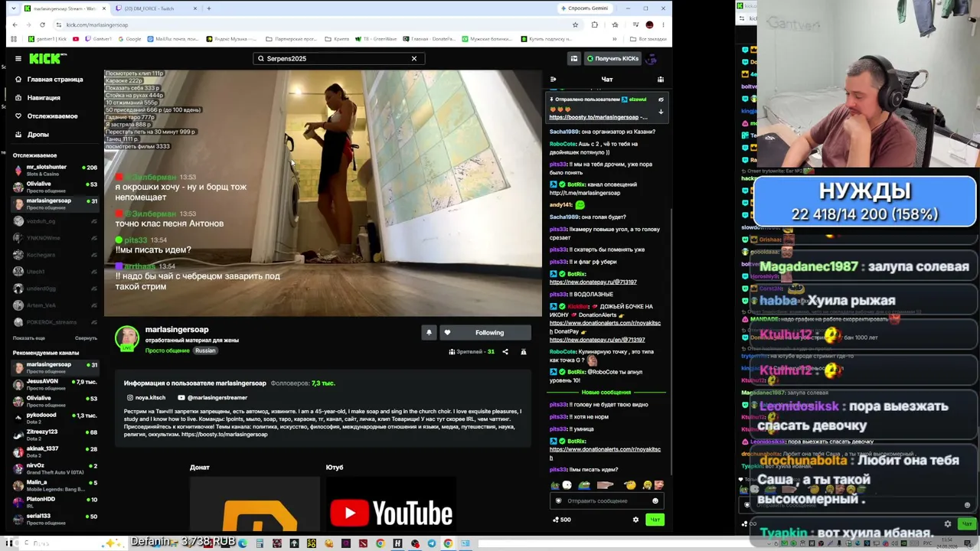Open the square icon button beside Получить KICKs
Image resolution: width=980 pixels, height=551 pixels.
(x=573, y=58)
